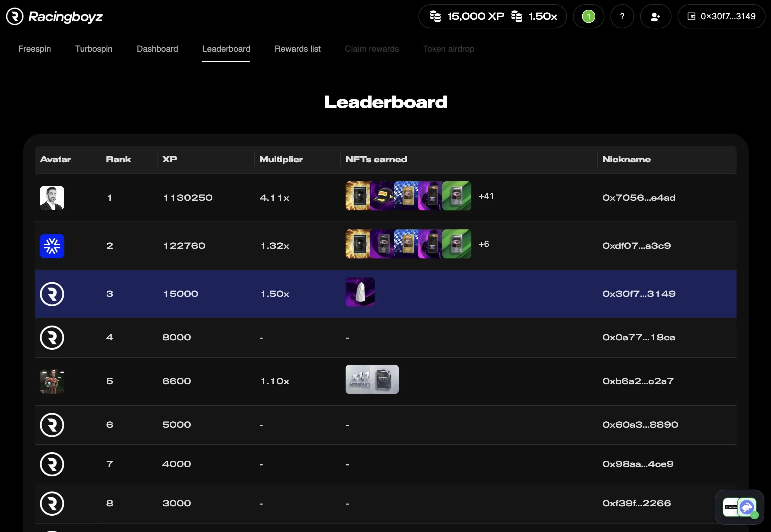Click nickname 0xdf07...a3c9

pos(636,246)
